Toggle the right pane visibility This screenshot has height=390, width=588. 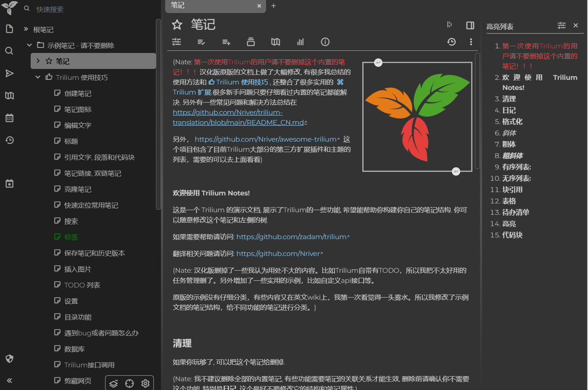(x=470, y=25)
